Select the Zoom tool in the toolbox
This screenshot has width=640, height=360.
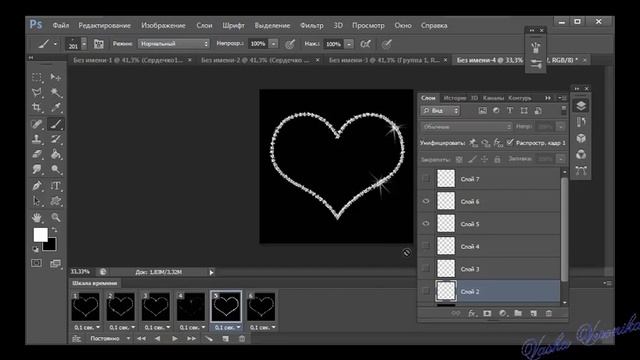point(56,218)
